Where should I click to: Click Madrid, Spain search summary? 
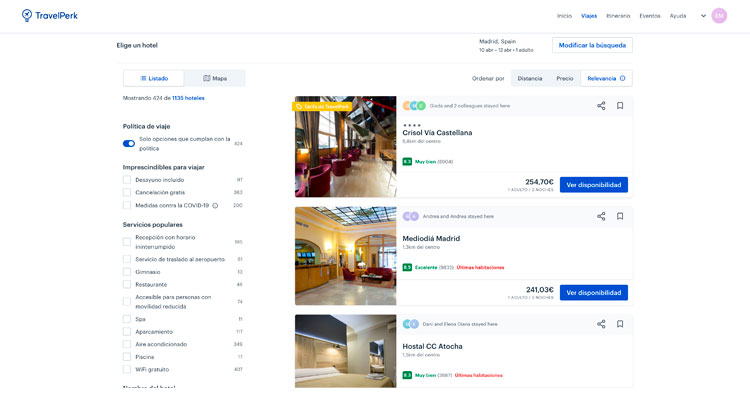coord(497,42)
